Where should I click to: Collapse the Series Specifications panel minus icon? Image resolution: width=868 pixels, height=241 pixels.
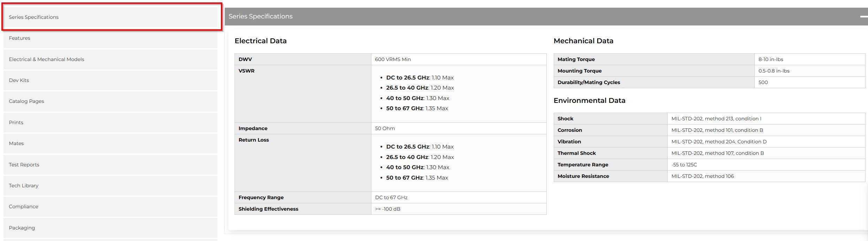click(863, 16)
